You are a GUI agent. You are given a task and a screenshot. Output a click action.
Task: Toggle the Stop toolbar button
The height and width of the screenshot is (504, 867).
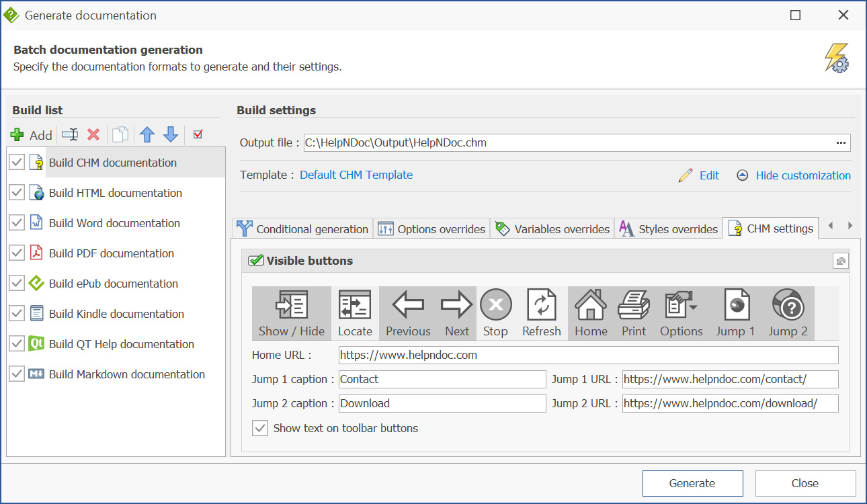click(x=495, y=313)
